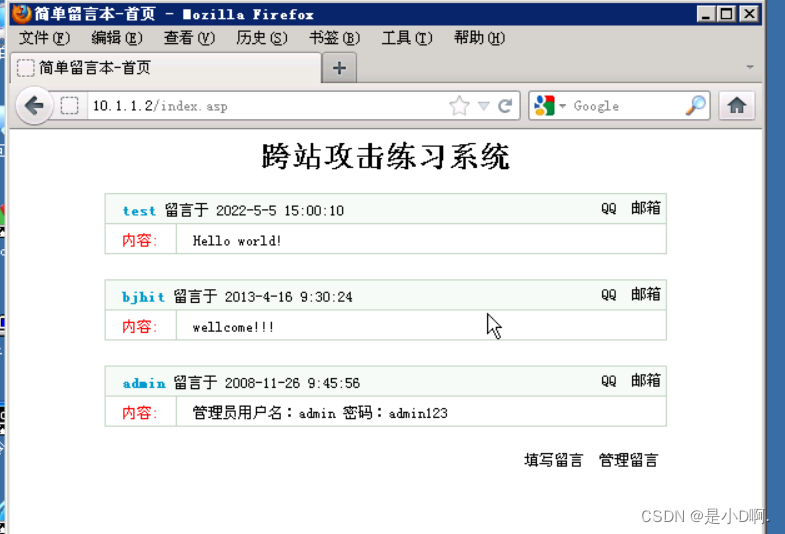
Task: Click the red 内容: label in bjhit's message
Action: (140, 327)
